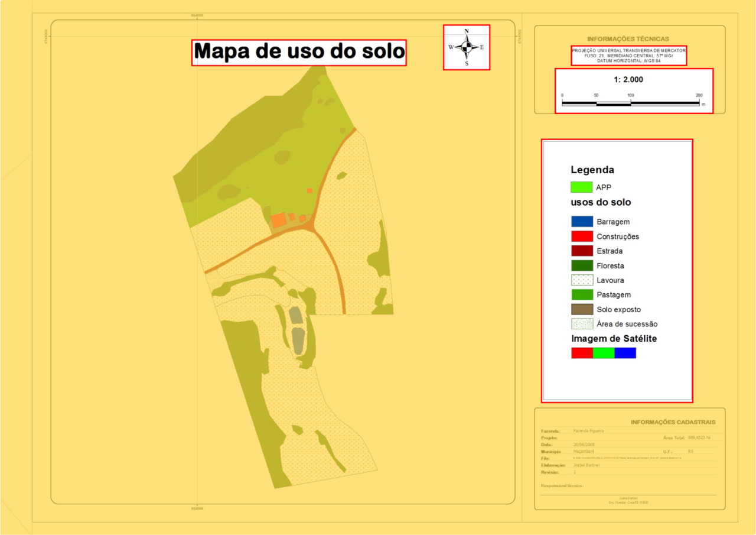
Task: Click the north arrow compass rose
Action: coord(467,46)
